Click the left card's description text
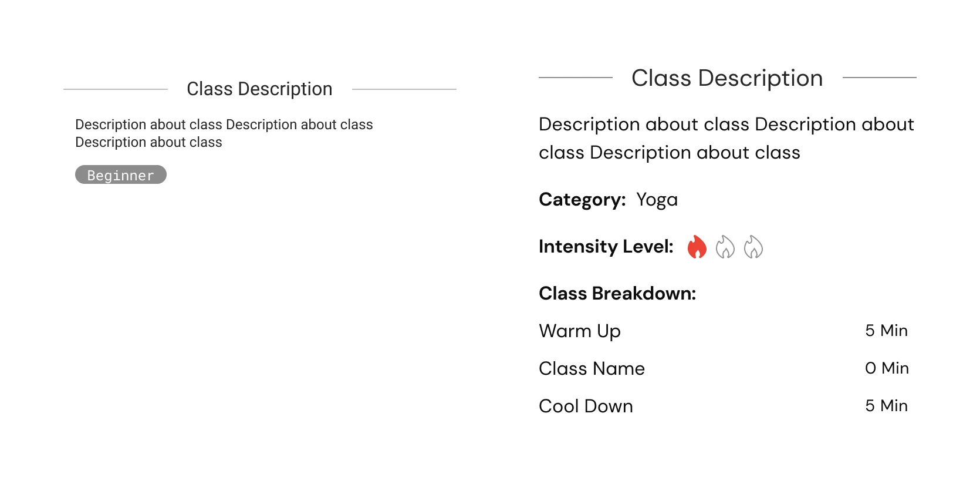This screenshot has width=980, height=484. pos(224,133)
